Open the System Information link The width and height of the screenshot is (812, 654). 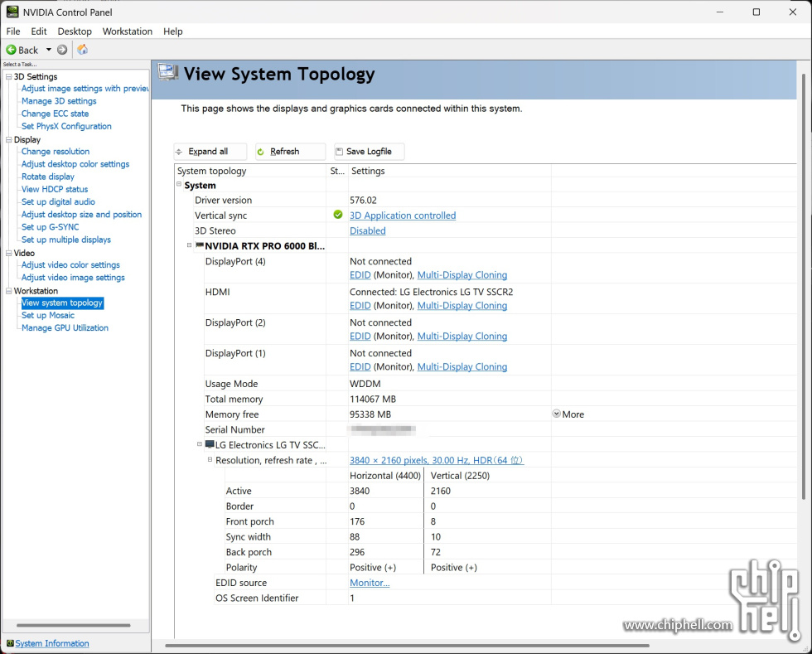[x=51, y=643]
